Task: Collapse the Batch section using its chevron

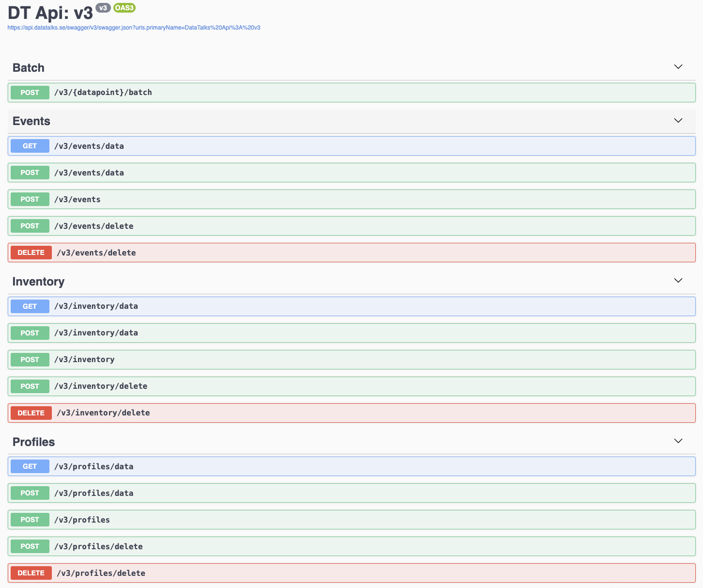Action: point(678,67)
